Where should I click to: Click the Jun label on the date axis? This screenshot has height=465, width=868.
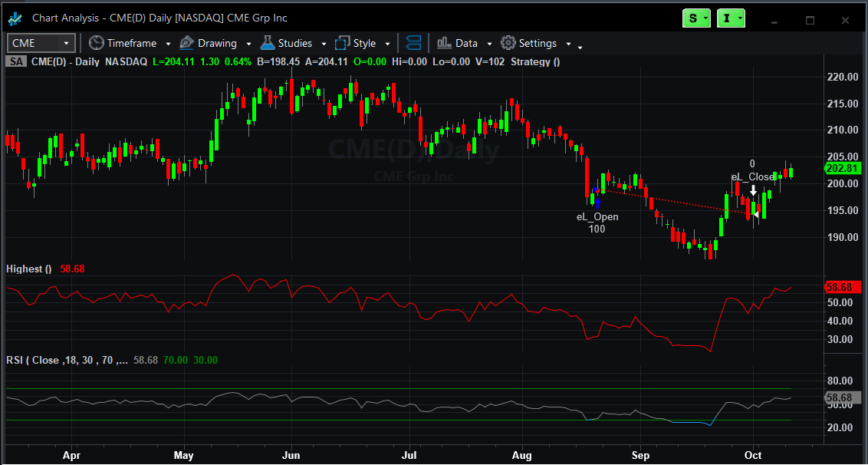[x=291, y=456]
